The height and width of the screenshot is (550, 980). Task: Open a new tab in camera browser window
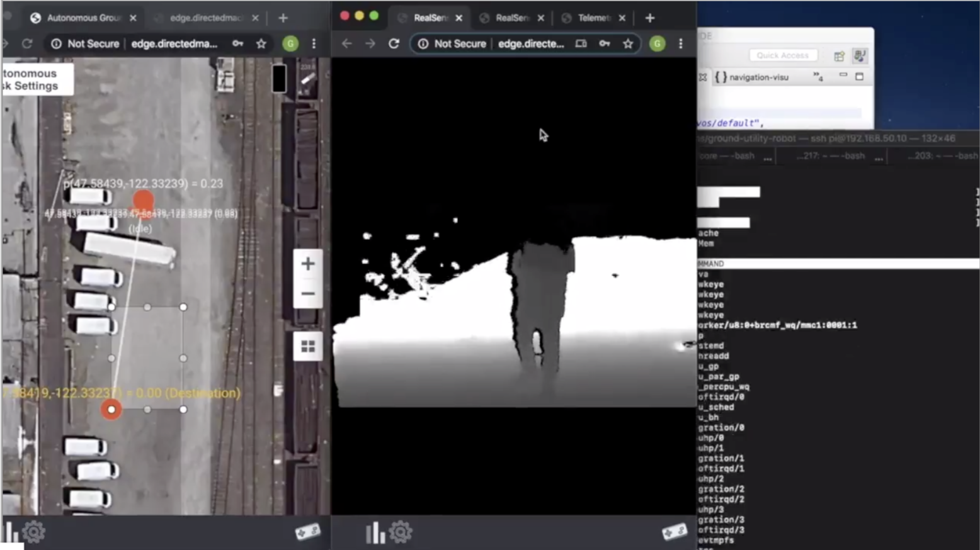pyautogui.click(x=650, y=18)
